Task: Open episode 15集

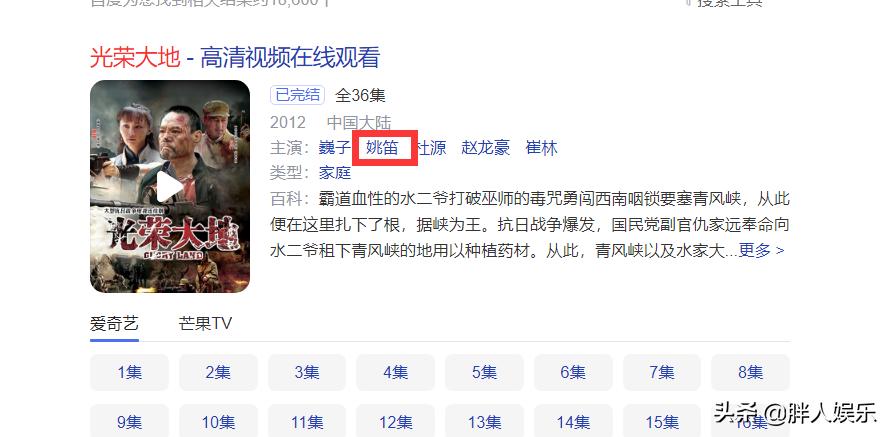Action: point(662,422)
